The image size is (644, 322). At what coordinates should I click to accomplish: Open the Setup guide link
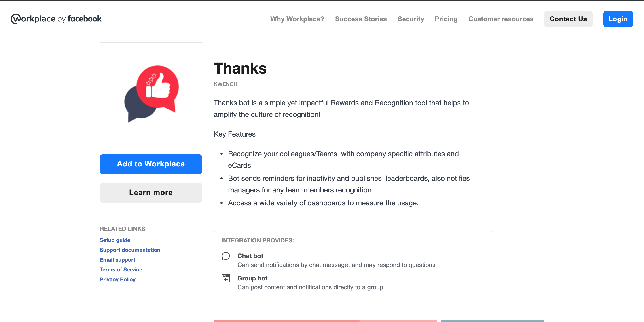coord(115,240)
